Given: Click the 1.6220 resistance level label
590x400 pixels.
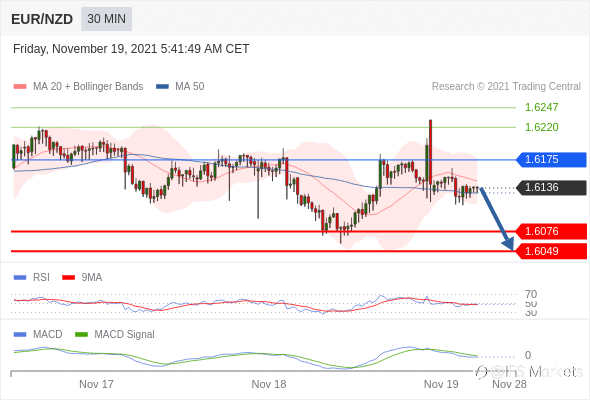Looking at the screenshot, I should tap(541, 127).
